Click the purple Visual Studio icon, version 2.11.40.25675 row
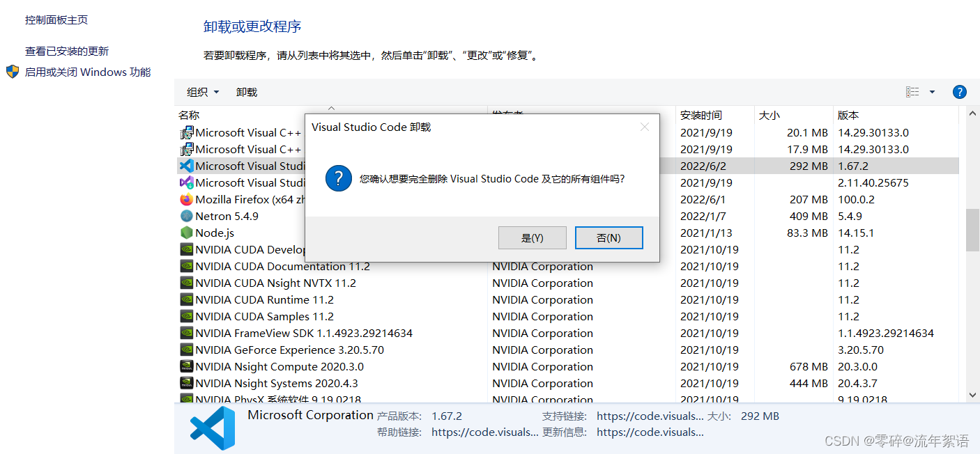 pos(186,182)
